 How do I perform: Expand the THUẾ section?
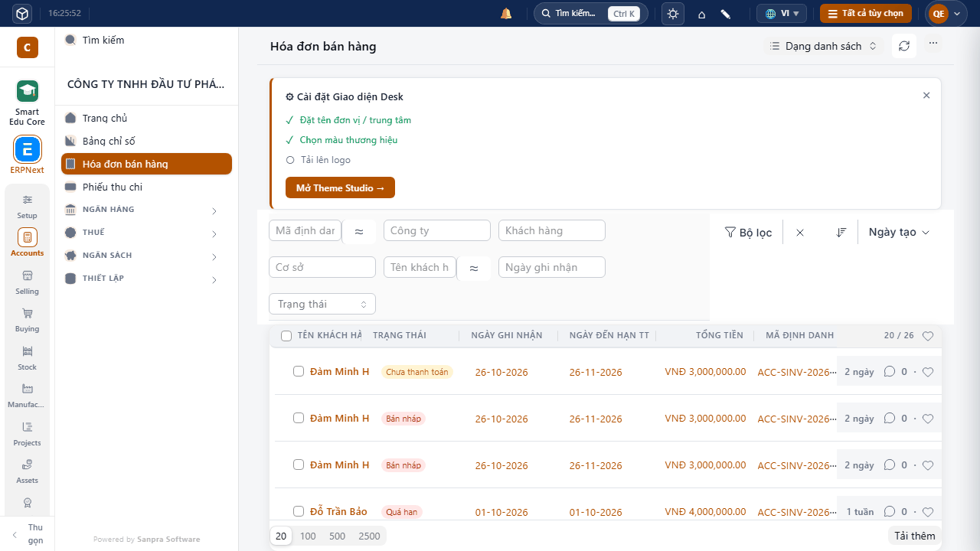146,233
